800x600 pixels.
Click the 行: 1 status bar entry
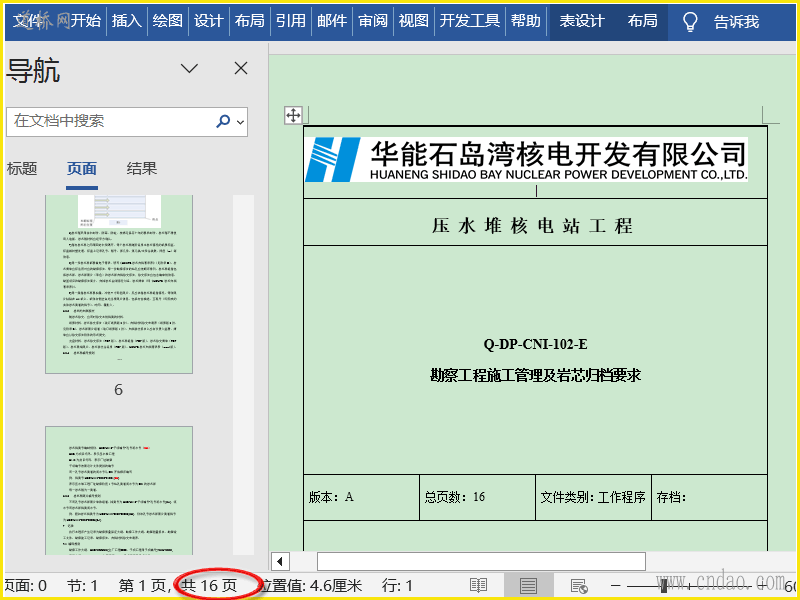[396, 586]
